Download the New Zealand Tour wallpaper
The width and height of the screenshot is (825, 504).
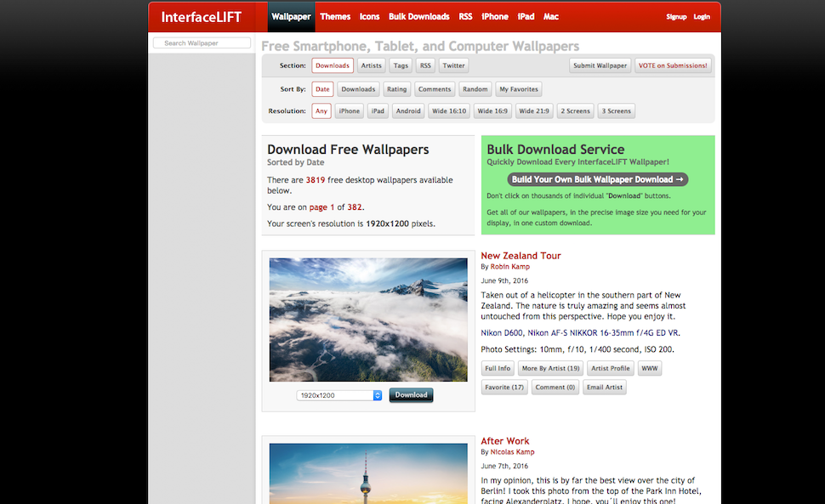click(x=411, y=394)
